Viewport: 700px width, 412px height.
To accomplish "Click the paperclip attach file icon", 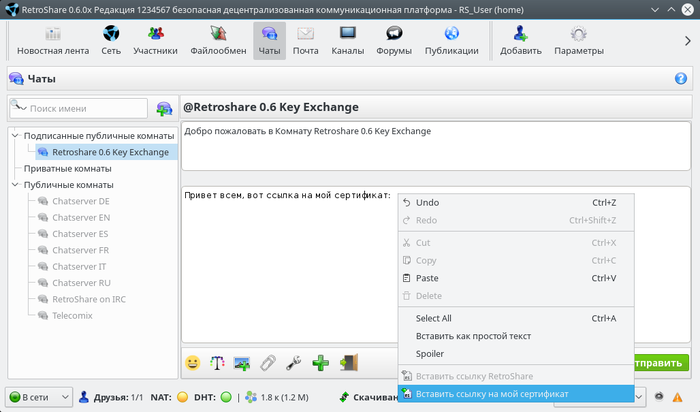I will [268, 363].
